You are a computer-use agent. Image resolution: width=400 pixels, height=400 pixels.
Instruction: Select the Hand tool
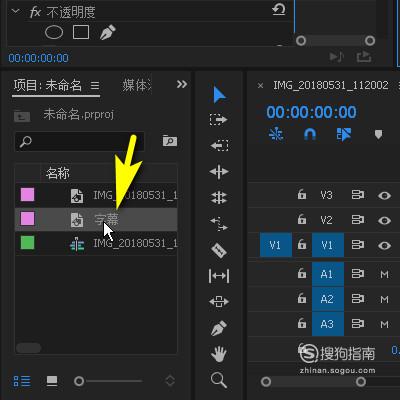(x=219, y=354)
